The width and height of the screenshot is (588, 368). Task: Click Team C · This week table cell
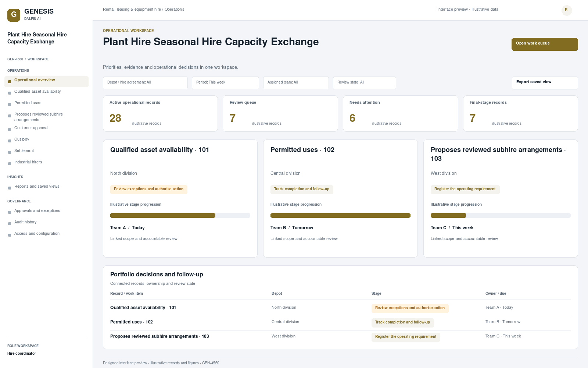tap(503, 336)
